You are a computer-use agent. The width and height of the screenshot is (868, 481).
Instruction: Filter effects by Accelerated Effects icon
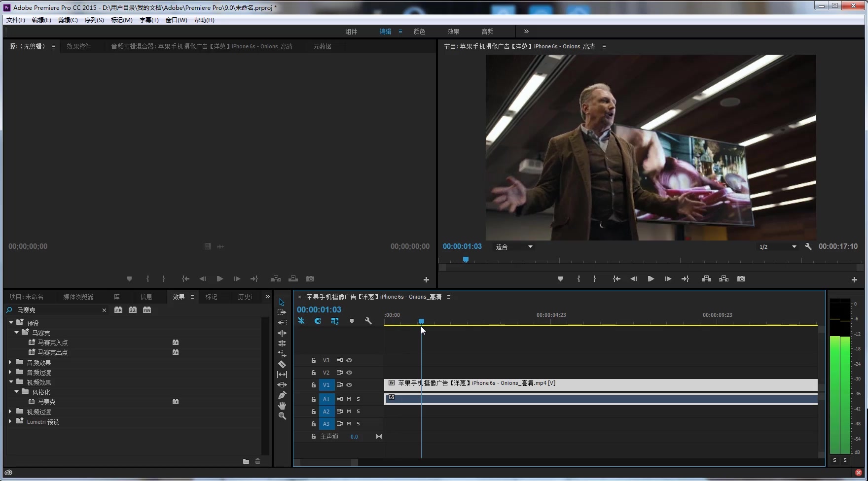pos(118,310)
